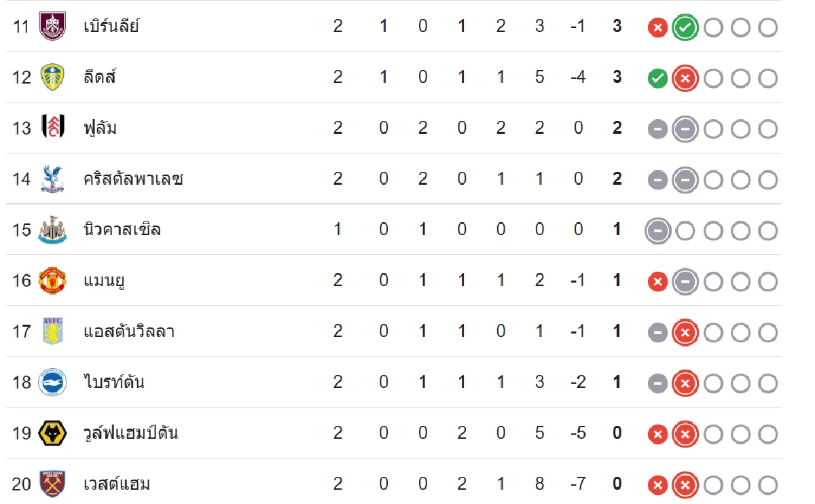The width and height of the screenshot is (815, 504).
Task: Click Leeds' red loss form indicator
Action: pyautogui.click(x=685, y=79)
